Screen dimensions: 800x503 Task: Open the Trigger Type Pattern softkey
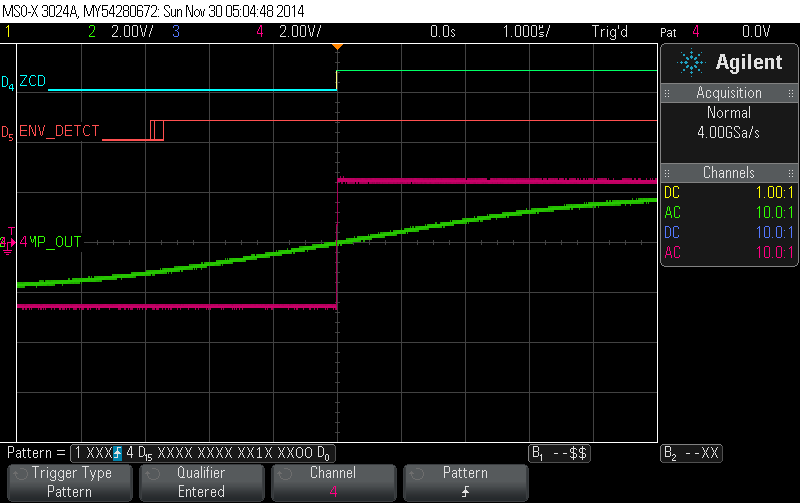click(71, 482)
